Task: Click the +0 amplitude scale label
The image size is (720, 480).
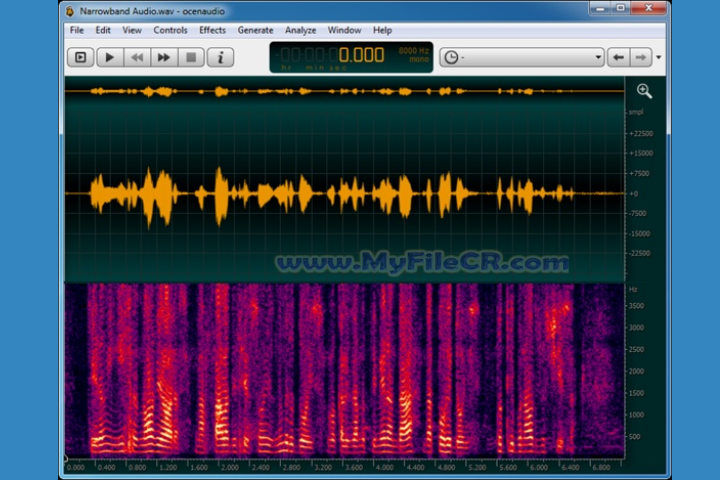Action: (x=634, y=194)
